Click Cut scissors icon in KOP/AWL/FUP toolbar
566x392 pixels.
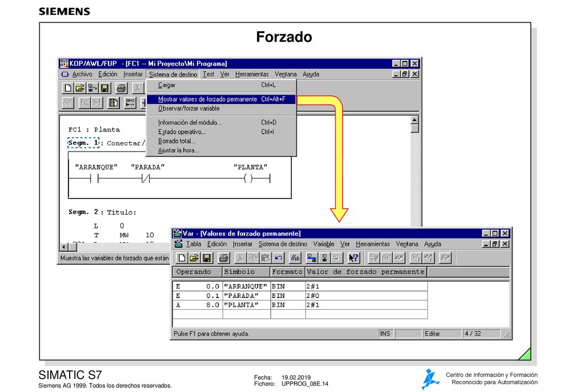point(138,88)
